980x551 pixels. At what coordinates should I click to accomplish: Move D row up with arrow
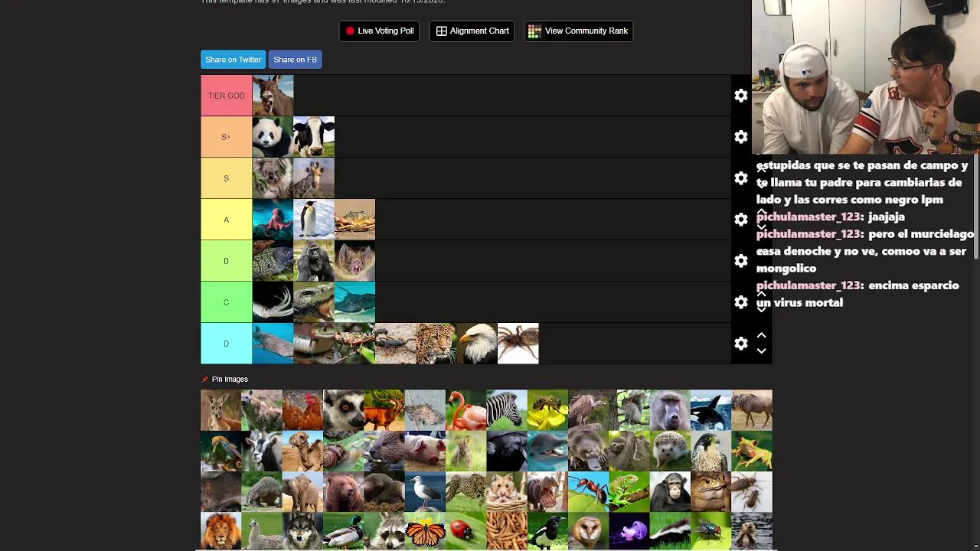[761, 336]
